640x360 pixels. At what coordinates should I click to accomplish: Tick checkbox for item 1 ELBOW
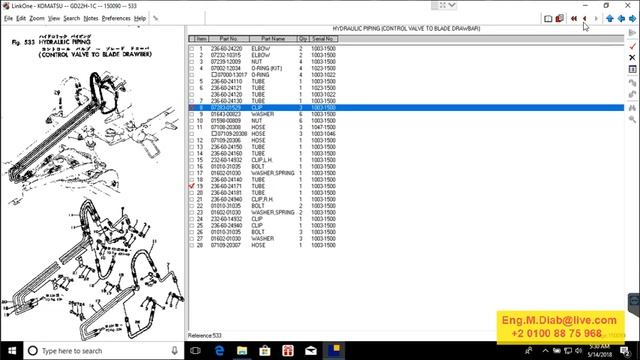192,49
